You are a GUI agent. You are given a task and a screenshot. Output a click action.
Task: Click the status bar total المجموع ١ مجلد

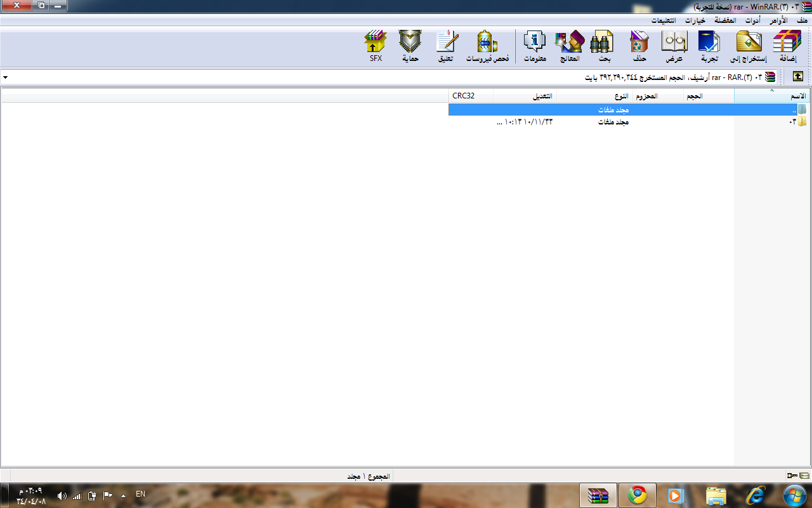point(369,476)
